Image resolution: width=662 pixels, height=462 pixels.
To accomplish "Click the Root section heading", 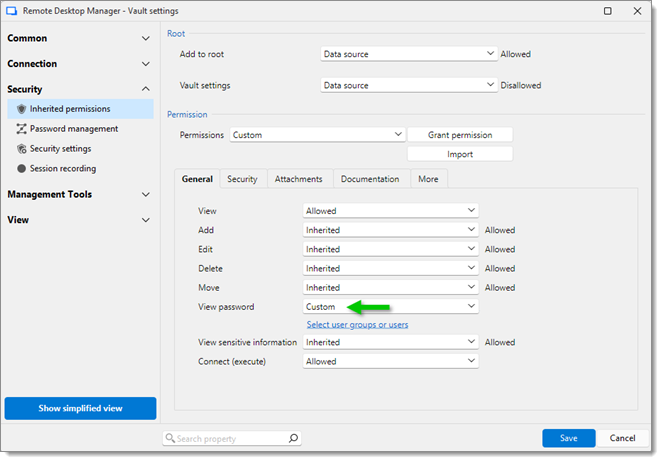I will tap(176, 34).
